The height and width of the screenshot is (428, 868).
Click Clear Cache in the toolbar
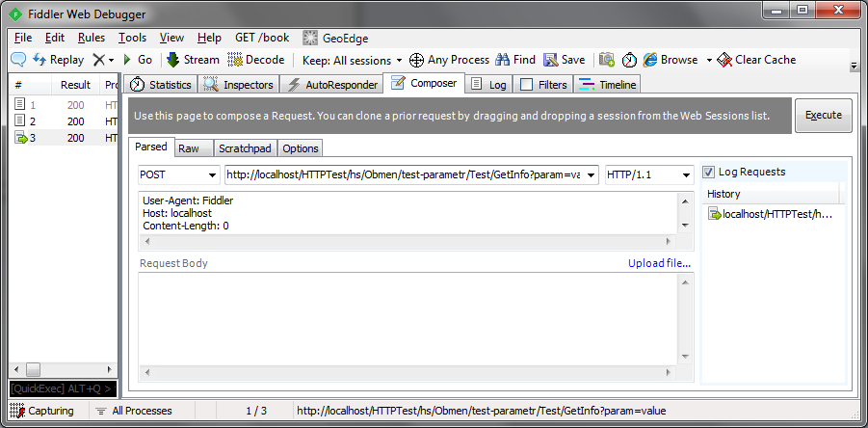click(x=756, y=60)
